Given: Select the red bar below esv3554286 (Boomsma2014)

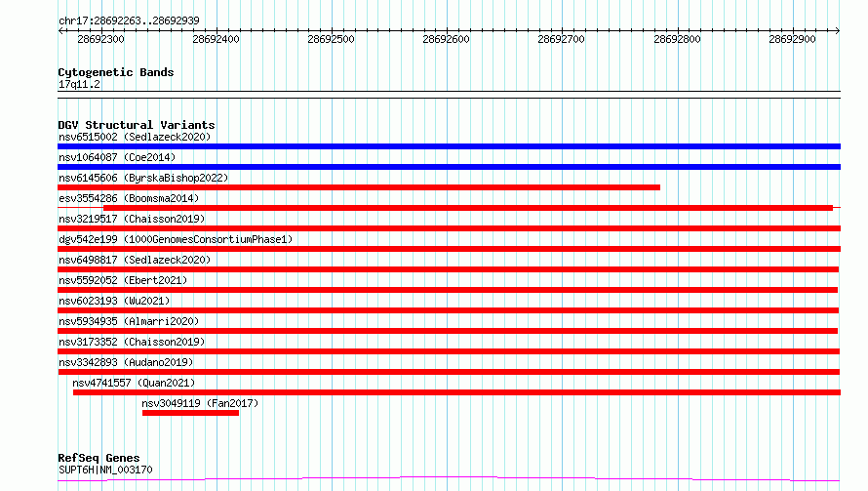Looking at the screenshot, I should (468, 208).
